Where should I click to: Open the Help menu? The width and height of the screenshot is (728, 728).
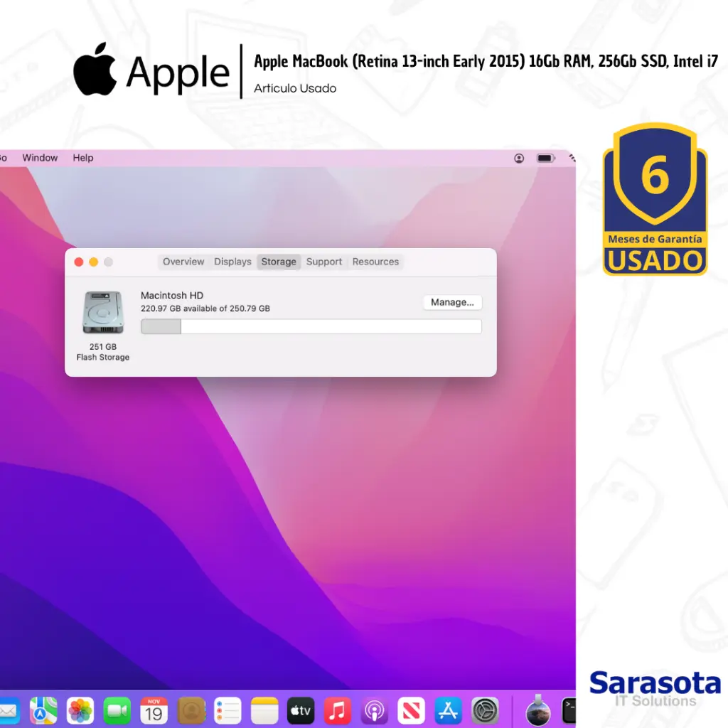coord(83,158)
